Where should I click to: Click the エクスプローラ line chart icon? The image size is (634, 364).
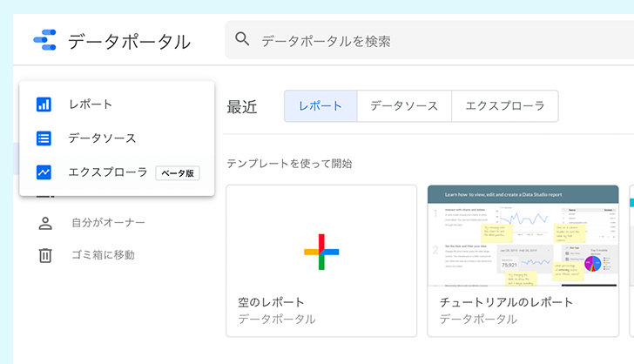click(x=44, y=172)
